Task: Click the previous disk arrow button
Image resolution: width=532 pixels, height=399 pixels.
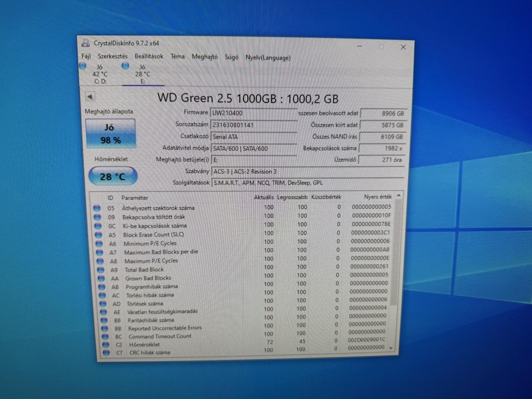Action: pyautogui.click(x=90, y=97)
